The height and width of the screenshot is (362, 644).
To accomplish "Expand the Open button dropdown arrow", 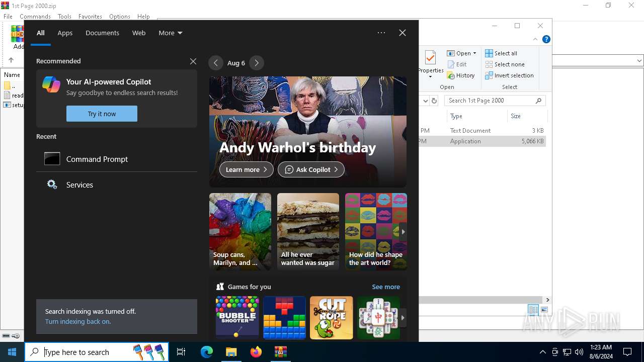I will tap(474, 53).
